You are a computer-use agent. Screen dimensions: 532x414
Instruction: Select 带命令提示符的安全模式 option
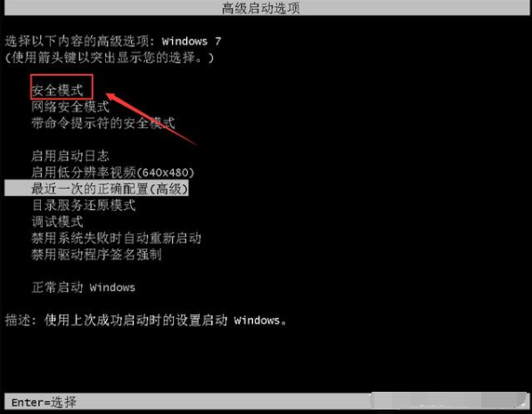(x=103, y=123)
